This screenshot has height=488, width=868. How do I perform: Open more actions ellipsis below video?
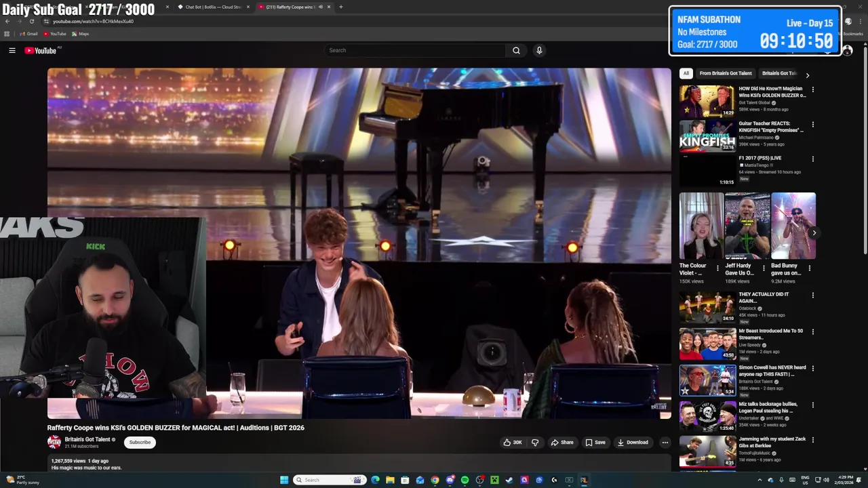[x=665, y=443]
